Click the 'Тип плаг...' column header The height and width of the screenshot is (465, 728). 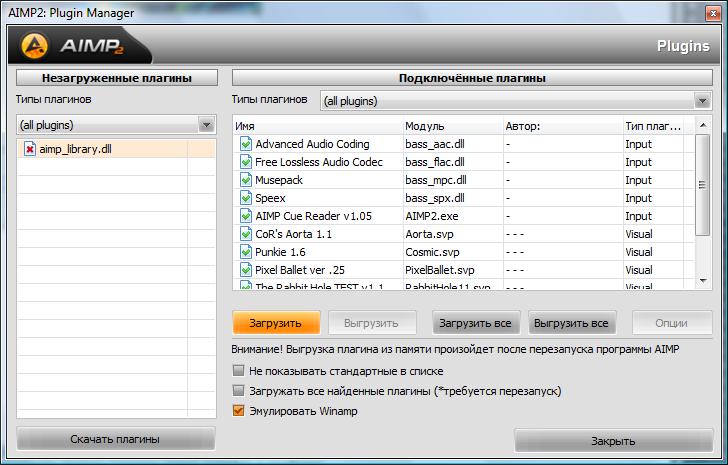655,126
